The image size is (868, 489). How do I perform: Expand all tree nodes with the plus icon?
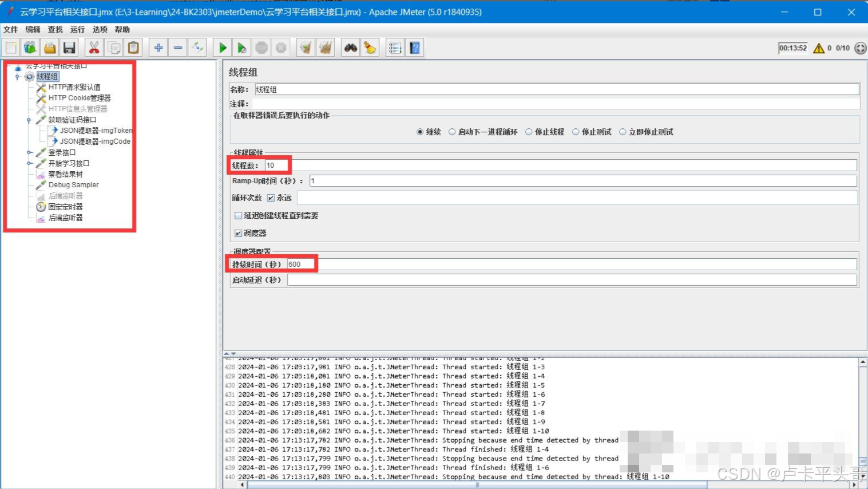click(x=158, y=48)
